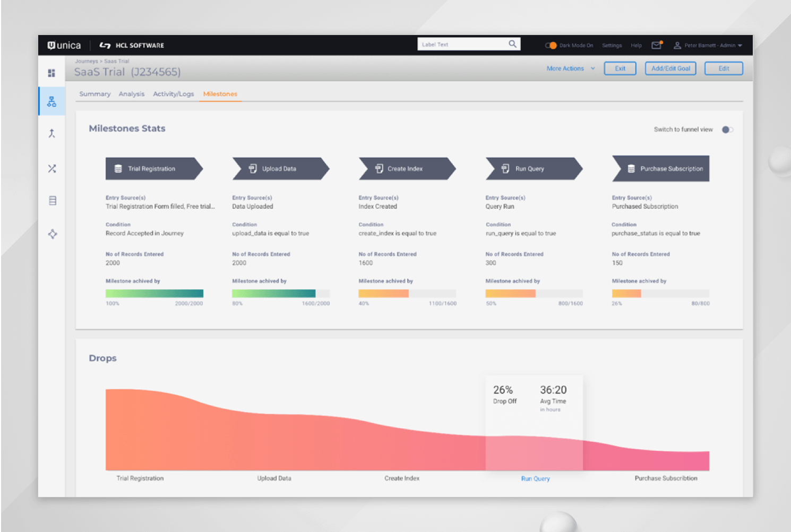Open the mail notifications icon
791x532 pixels.
click(x=656, y=45)
